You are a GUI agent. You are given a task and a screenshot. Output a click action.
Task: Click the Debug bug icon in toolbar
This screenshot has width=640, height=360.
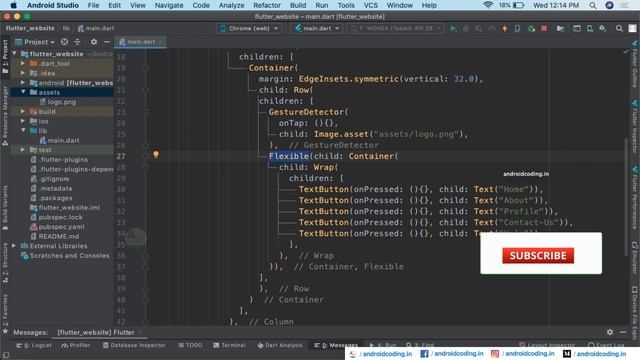click(466, 29)
